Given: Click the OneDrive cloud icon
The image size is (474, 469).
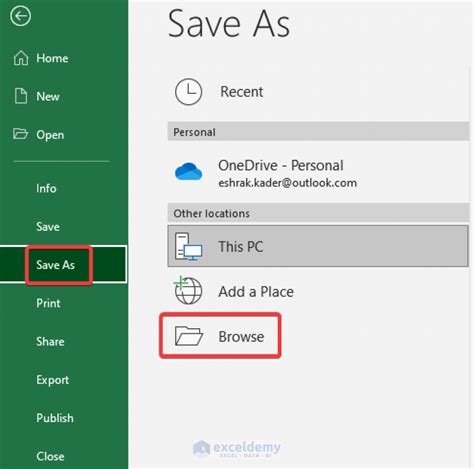Looking at the screenshot, I should pos(188,171).
